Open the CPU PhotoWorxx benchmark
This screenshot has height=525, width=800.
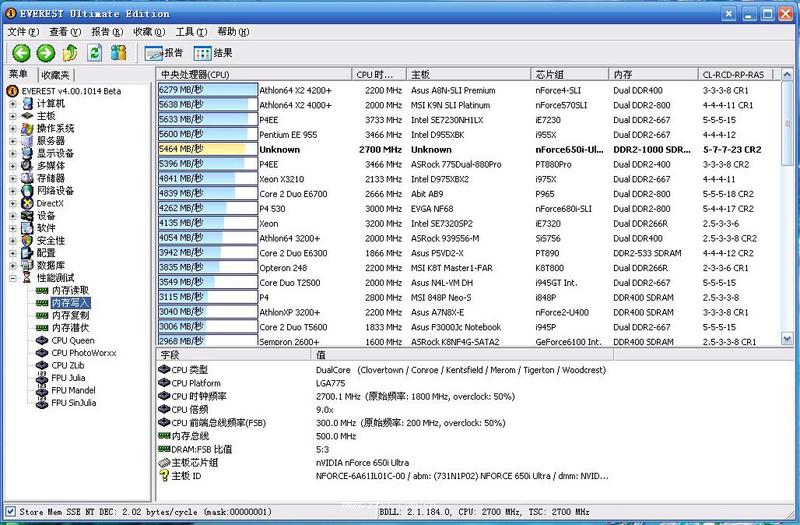[84, 353]
